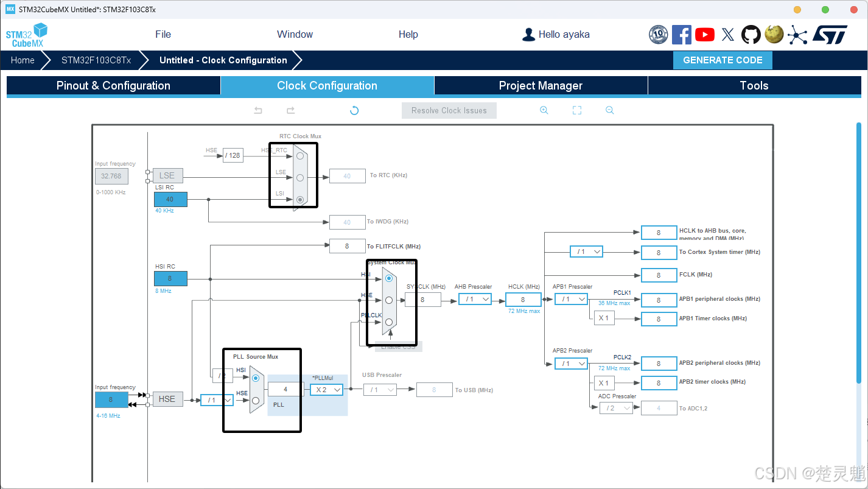Switch to Project Manager tab
The height and width of the screenshot is (489, 868).
tap(541, 86)
